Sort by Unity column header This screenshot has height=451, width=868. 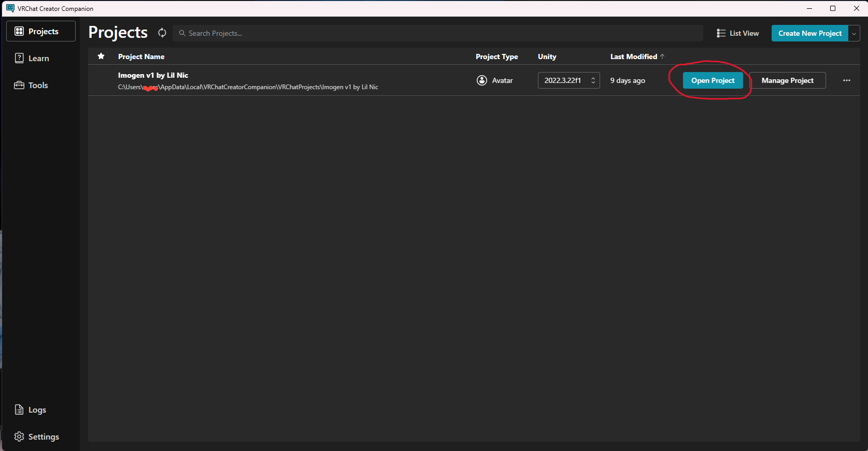point(547,57)
